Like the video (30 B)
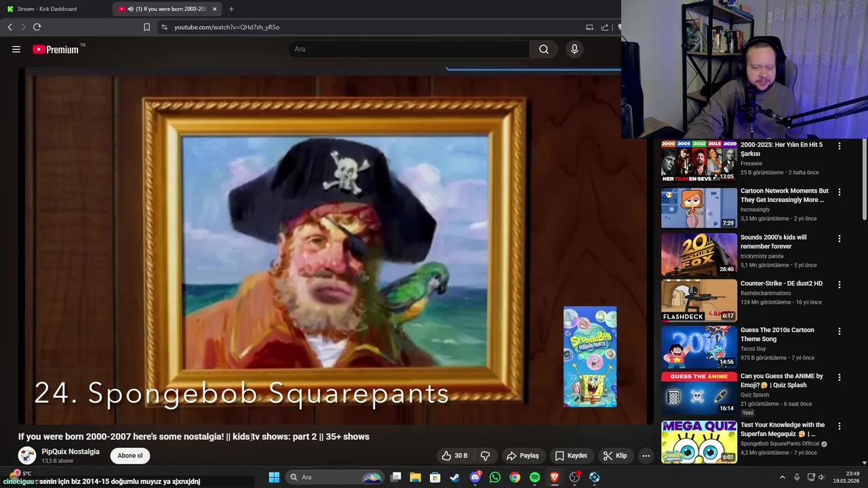Screen dimensions: 868x488 (x=454, y=455)
